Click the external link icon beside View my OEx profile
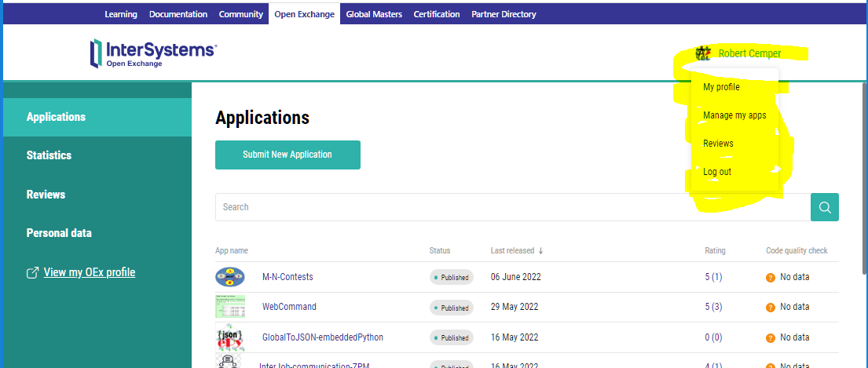The image size is (868, 368). pos(33,272)
